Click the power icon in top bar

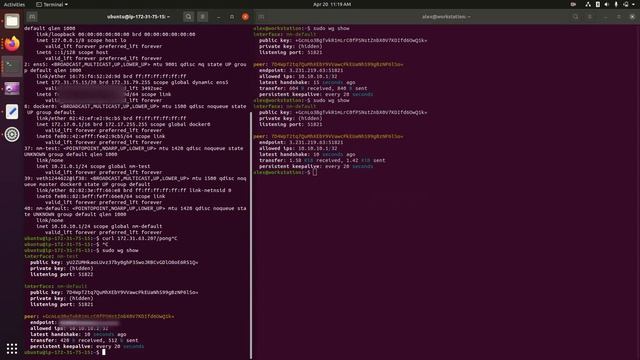click(x=626, y=4)
